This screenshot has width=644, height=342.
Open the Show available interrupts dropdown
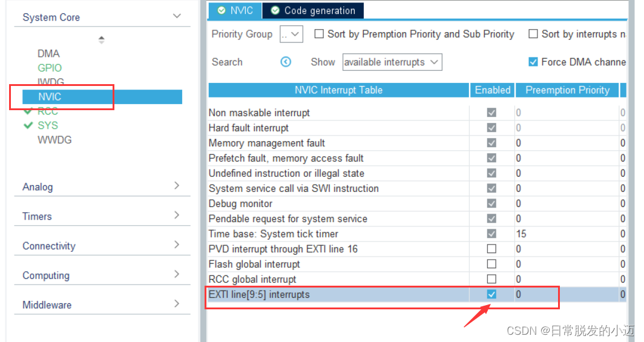(x=392, y=62)
